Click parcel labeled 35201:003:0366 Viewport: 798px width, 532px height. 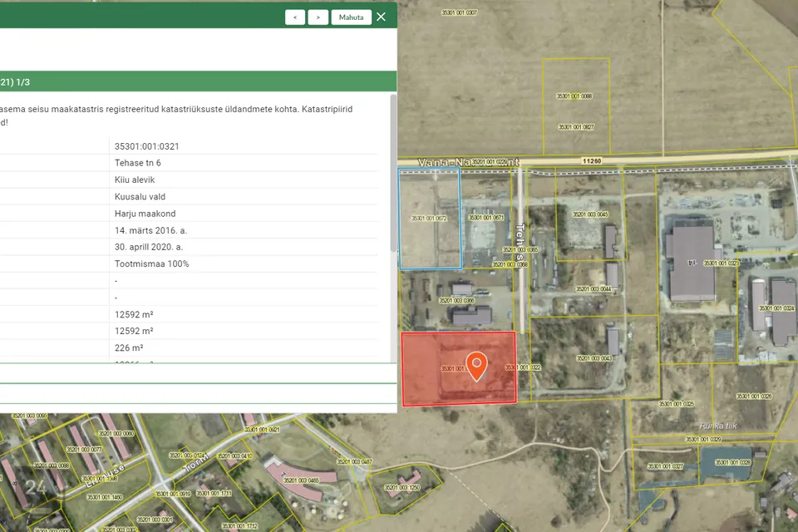(x=456, y=300)
